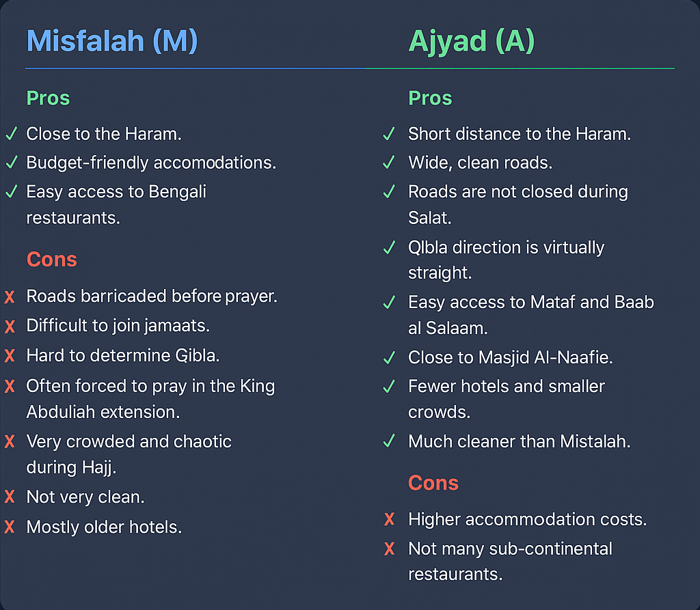Click the checkmark next to "Budget-friendly accomodations."

click(x=10, y=163)
